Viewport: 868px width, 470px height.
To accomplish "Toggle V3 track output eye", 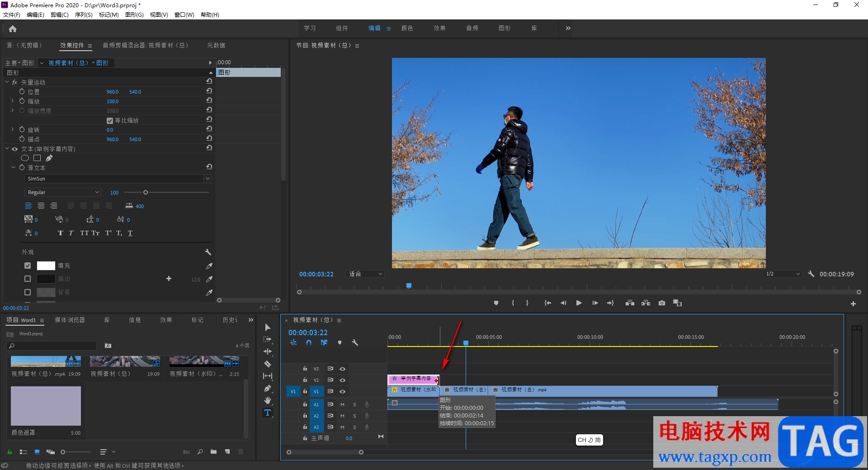I will pyautogui.click(x=342, y=369).
